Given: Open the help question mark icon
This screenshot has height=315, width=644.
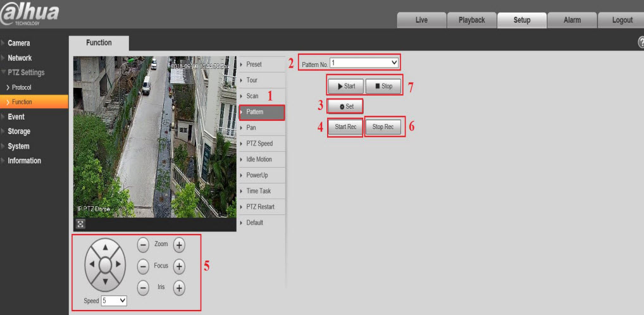Looking at the screenshot, I should tap(640, 43).
